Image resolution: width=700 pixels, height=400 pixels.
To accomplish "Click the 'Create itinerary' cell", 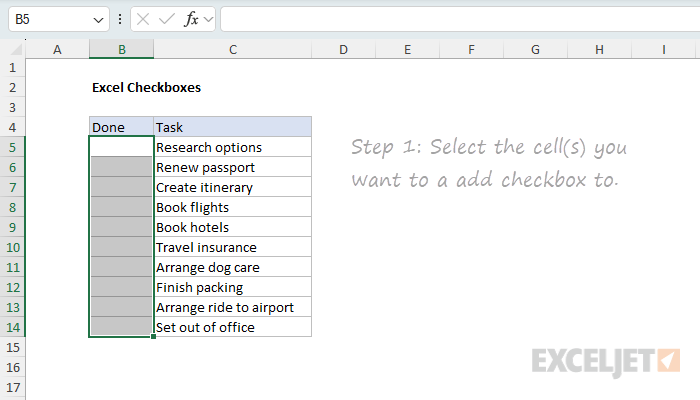I will pos(233,188).
